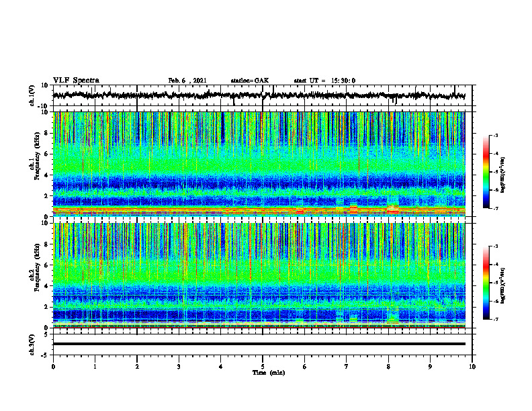Select the "start UT = 15:30:0" text
Screen dimensions: 532x411
point(324,81)
